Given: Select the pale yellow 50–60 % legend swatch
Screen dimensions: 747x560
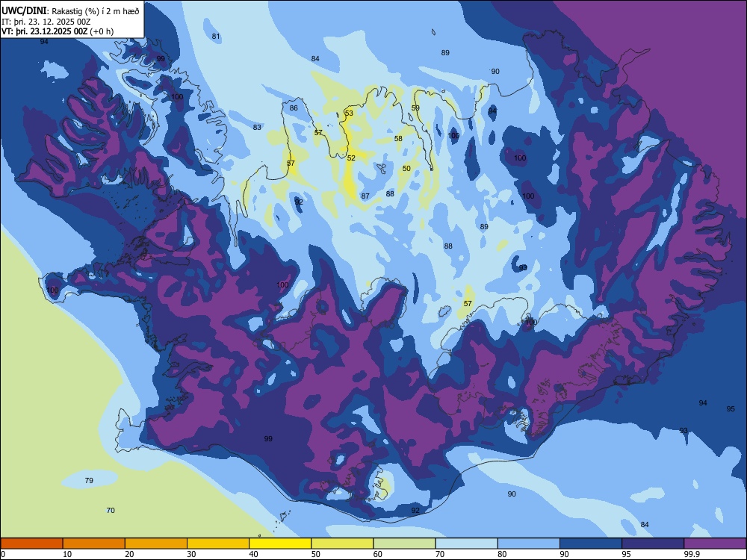Looking at the screenshot, I should tap(342, 544).
